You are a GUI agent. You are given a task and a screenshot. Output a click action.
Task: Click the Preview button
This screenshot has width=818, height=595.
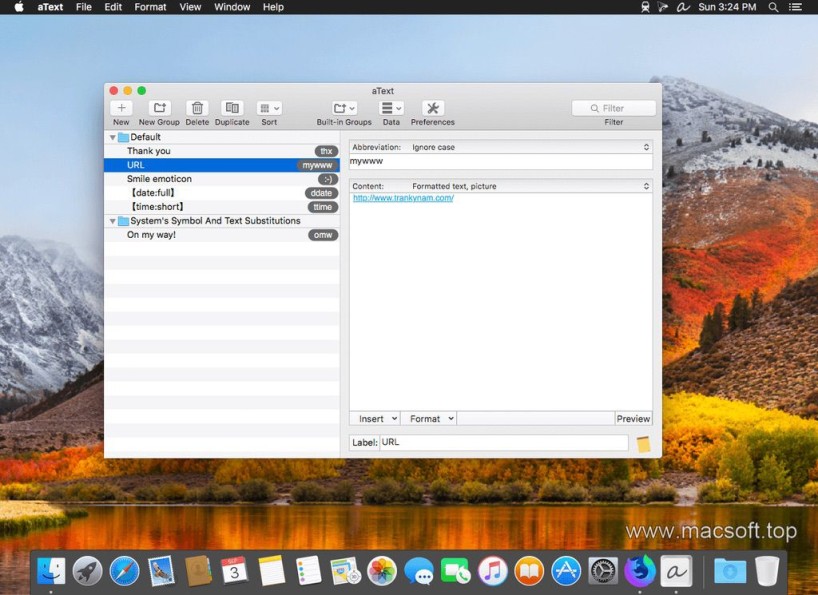pos(633,419)
